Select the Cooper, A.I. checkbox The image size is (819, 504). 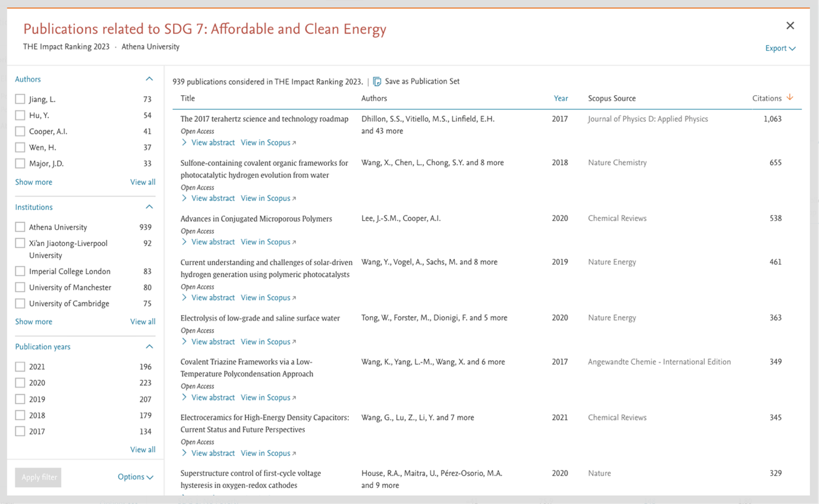pyautogui.click(x=20, y=131)
